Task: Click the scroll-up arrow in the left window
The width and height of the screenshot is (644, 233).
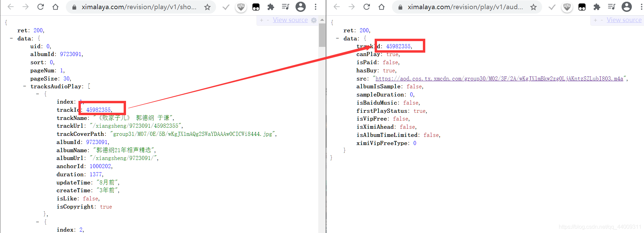Action: [322, 20]
